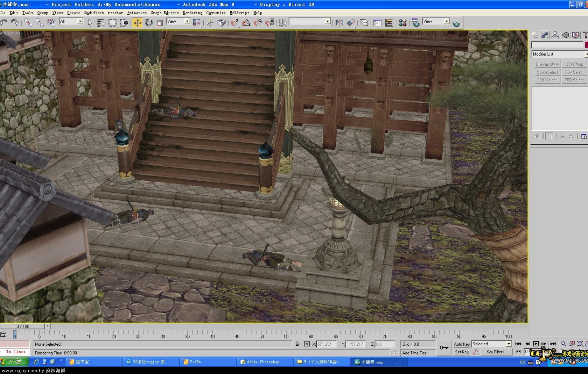Click the Undo arrow icon
Screen dimensions: 588x374
[x=4, y=23]
